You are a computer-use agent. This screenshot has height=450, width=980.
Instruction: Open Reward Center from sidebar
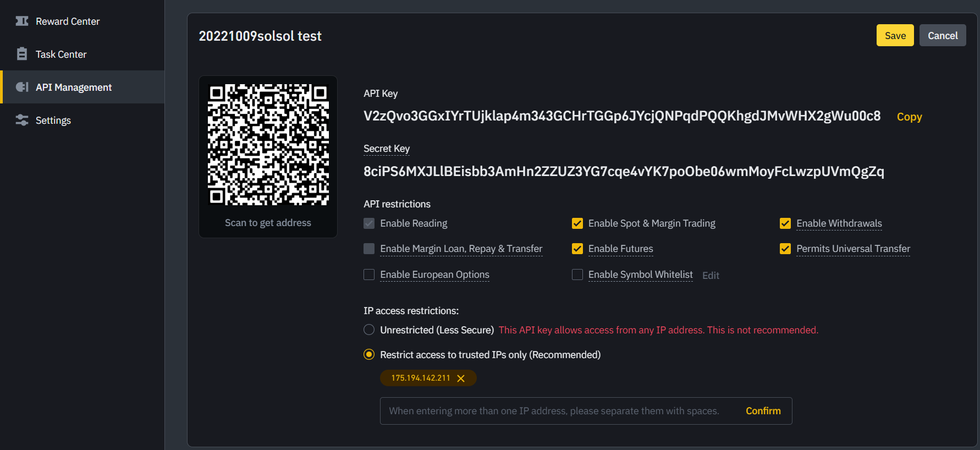[x=68, y=21]
